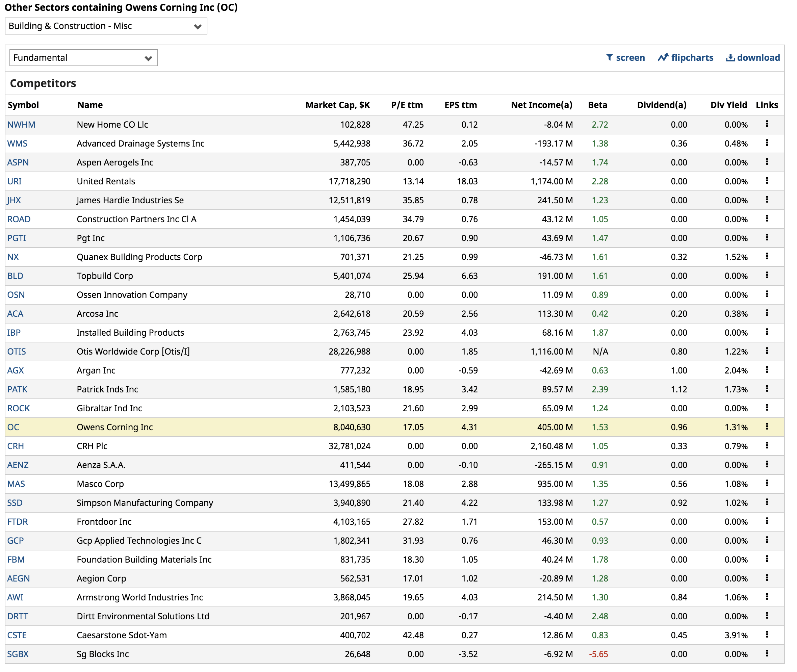Viewport: 797px width, 672px height.
Task: Open links menu for PGTI row
Action: (x=767, y=237)
